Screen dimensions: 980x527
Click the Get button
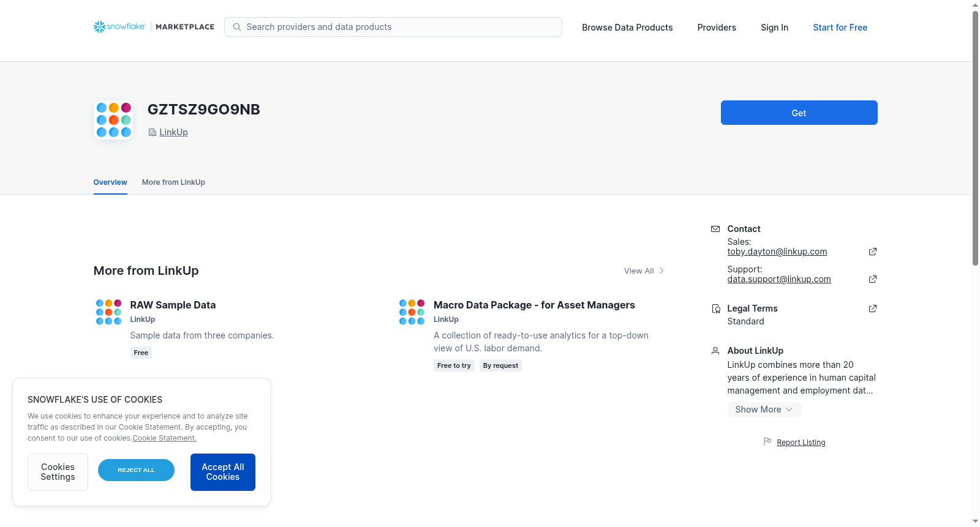[799, 113]
